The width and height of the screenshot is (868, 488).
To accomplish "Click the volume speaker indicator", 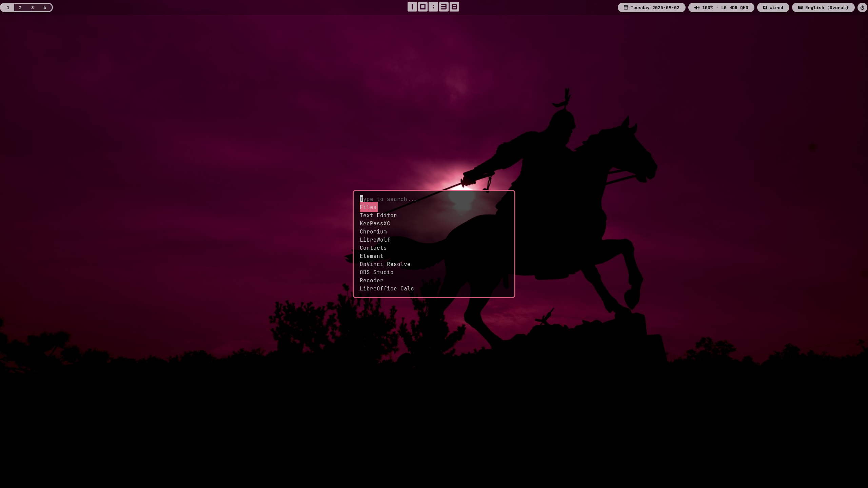I will [721, 7].
